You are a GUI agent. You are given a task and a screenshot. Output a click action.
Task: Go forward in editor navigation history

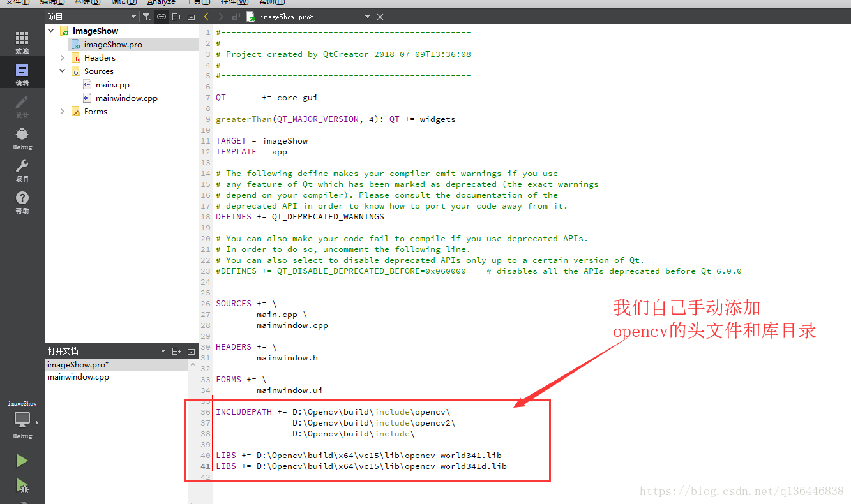point(221,17)
